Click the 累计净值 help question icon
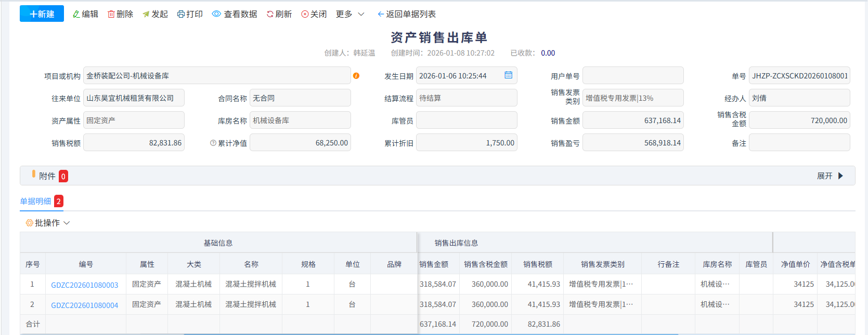 [x=213, y=143]
